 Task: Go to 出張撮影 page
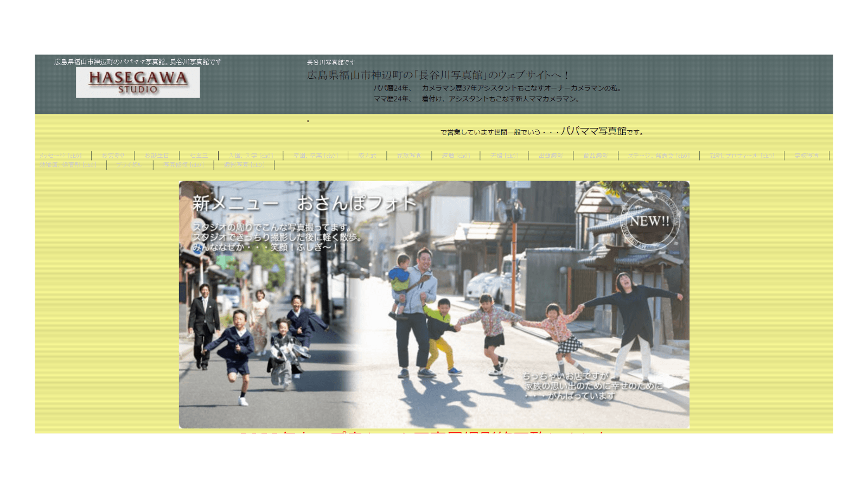[x=551, y=156]
